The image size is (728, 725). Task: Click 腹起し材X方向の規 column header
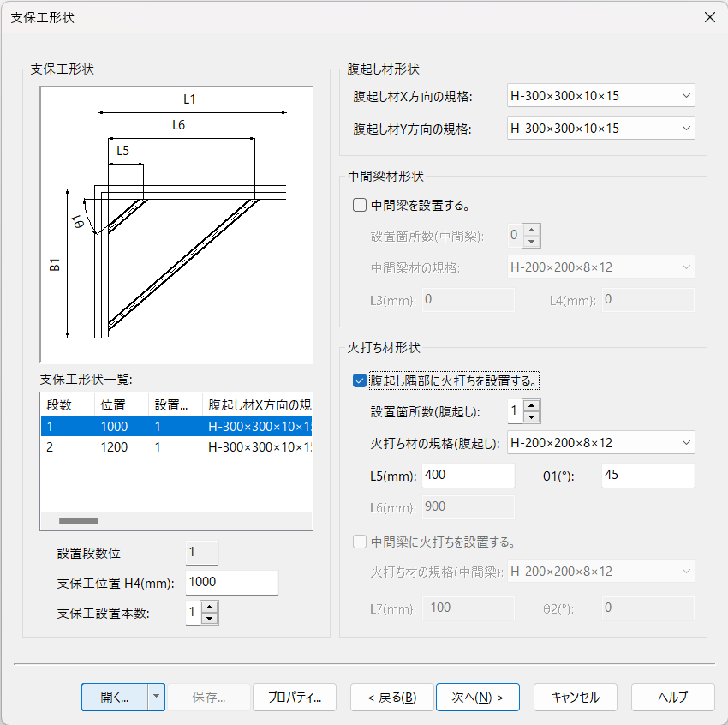point(258,404)
